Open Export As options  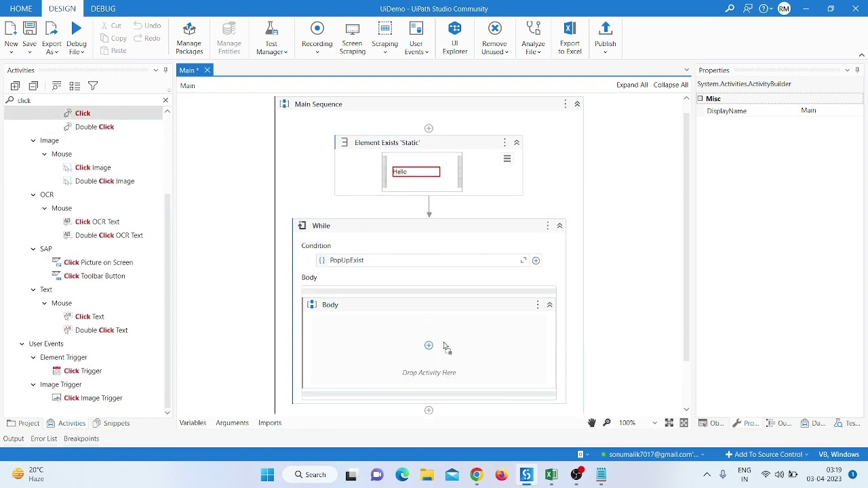pyautogui.click(x=52, y=37)
